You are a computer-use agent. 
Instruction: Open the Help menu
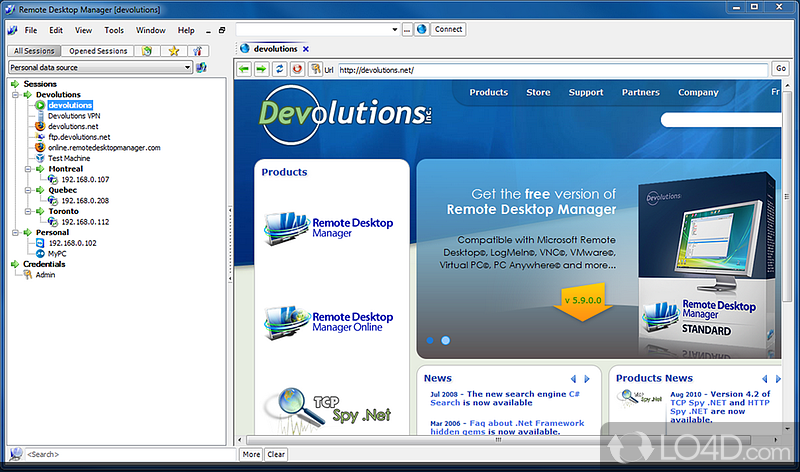186,31
